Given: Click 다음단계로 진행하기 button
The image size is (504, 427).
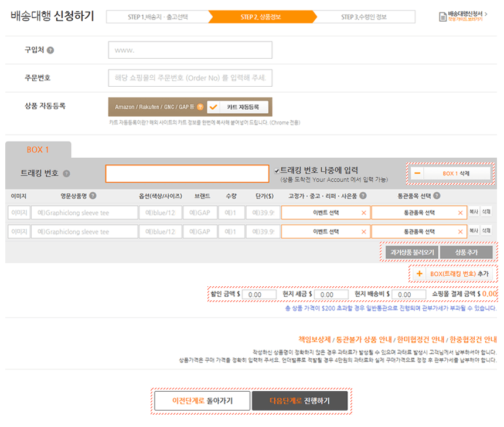Looking at the screenshot, I should pos(299,401).
